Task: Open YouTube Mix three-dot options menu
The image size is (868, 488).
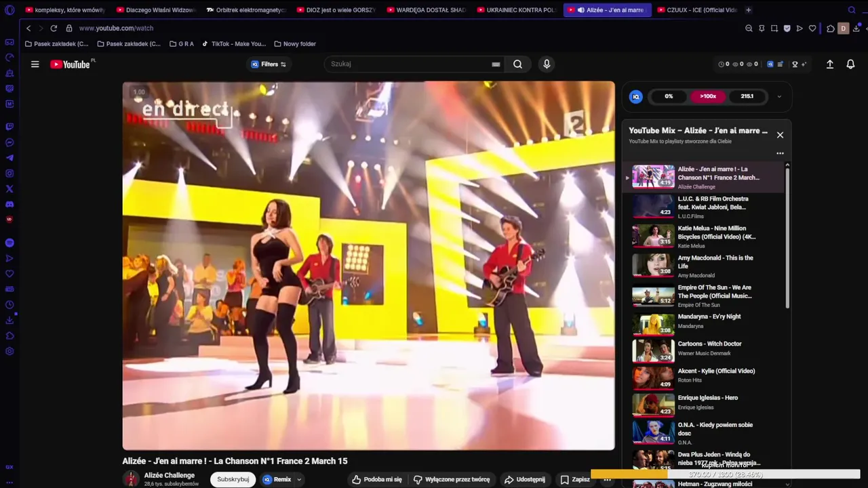Action: [x=780, y=153]
